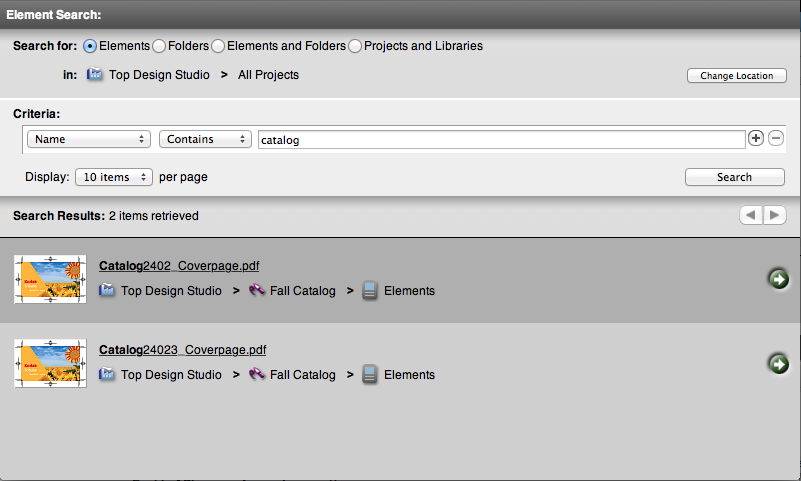Image resolution: width=801 pixels, height=481 pixels.
Task: Select Projects and Libraries radio button
Action: (x=355, y=46)
